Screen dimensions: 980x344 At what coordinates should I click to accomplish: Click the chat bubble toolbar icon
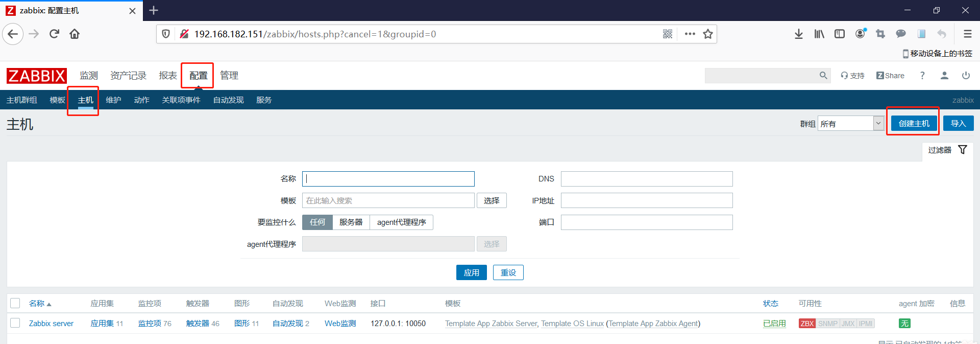pyautogui.click(x=901, y=34)
